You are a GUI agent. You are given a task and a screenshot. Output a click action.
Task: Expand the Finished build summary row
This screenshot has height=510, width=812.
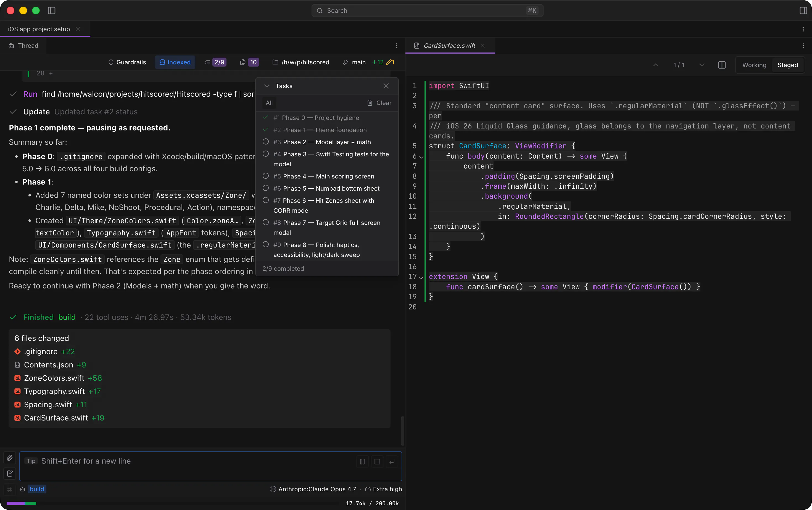click(120, 317)
